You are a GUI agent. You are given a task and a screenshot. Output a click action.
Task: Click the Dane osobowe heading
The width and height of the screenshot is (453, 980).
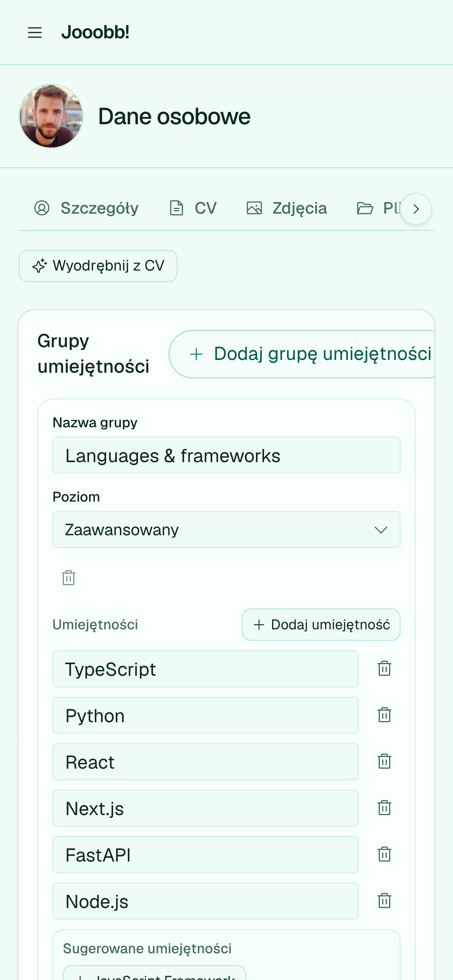174,116
